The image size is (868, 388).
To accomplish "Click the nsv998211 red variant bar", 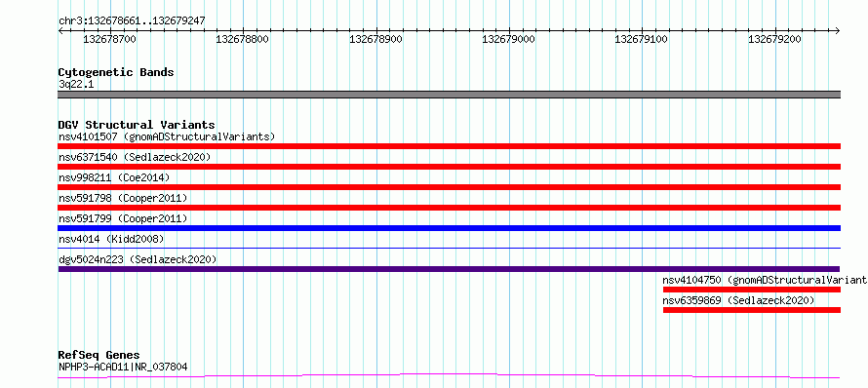I will (x=449, y=187).
